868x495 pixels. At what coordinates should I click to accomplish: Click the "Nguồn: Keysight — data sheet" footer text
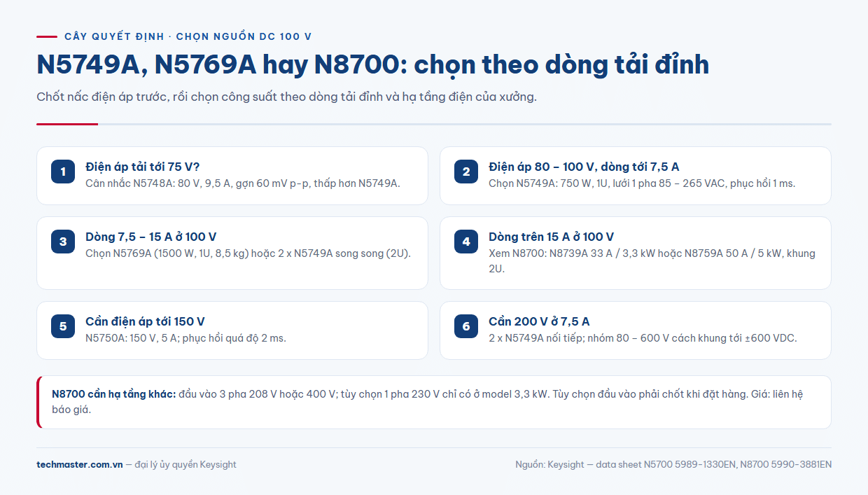point(673,464)
